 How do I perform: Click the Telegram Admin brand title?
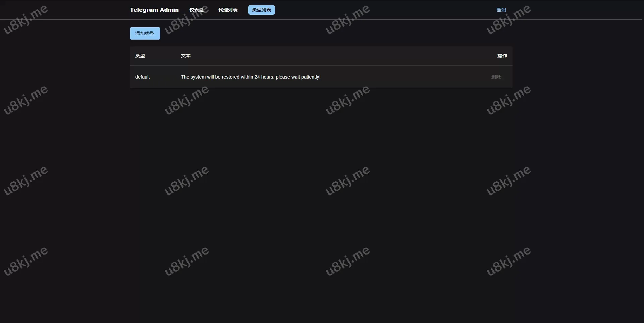click(154, 10)
